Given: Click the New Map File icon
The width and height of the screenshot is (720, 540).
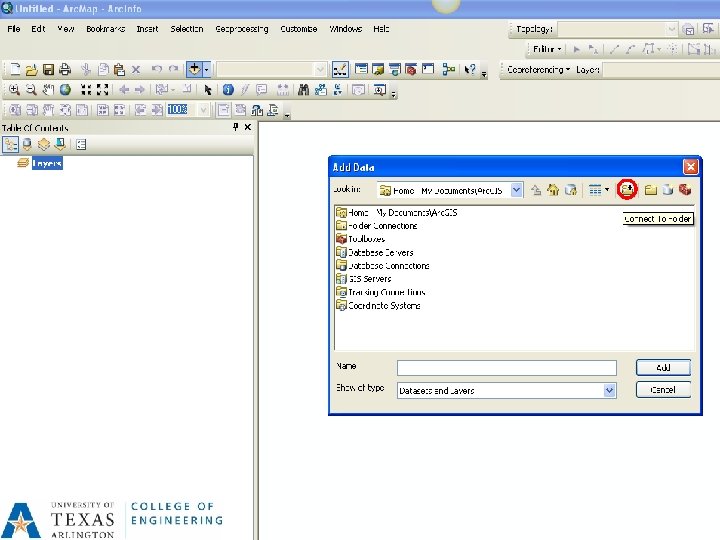Looking at the screenshot, I should pyautogui.click(x=15, y=69).
